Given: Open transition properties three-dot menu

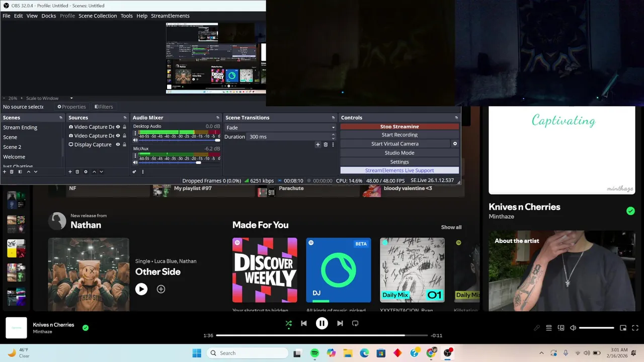Looking at the screenshot, I should (333, 145).
